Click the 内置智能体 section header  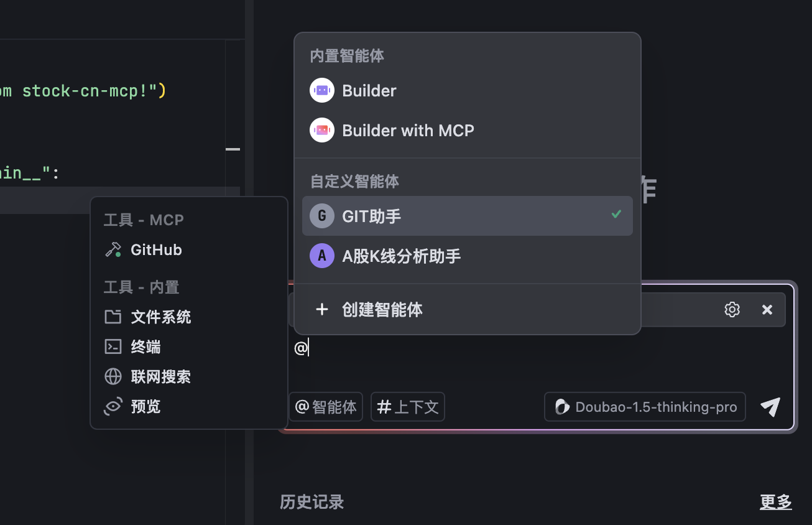point(347,55)
